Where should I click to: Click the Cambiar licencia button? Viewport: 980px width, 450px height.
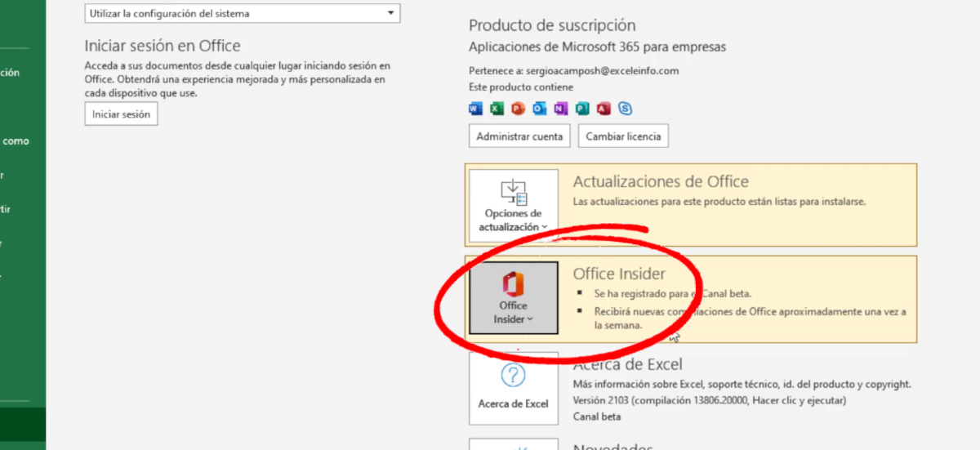click(623, 136)
